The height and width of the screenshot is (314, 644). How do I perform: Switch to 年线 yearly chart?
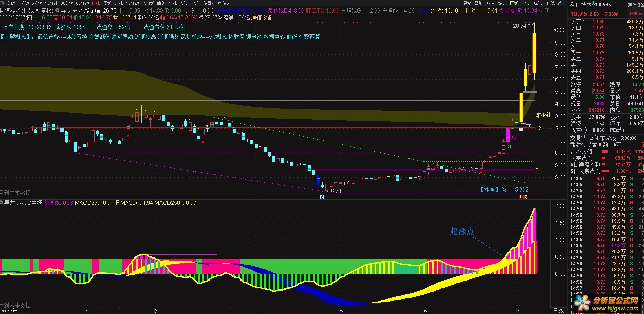point(173,3)
